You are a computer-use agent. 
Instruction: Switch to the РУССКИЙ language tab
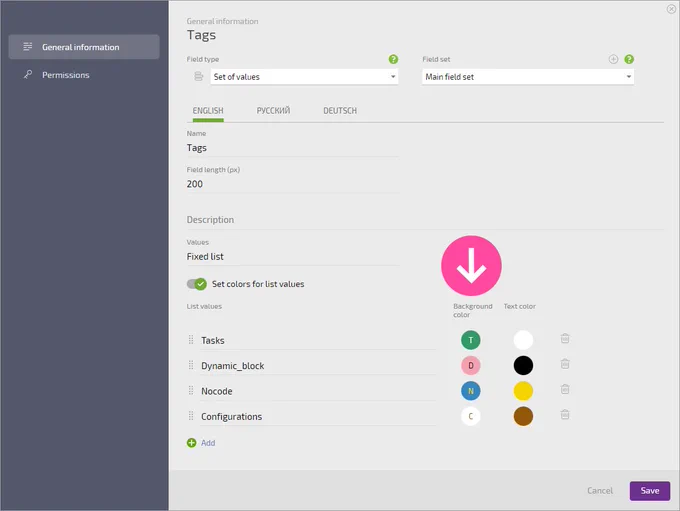point(273,111)
